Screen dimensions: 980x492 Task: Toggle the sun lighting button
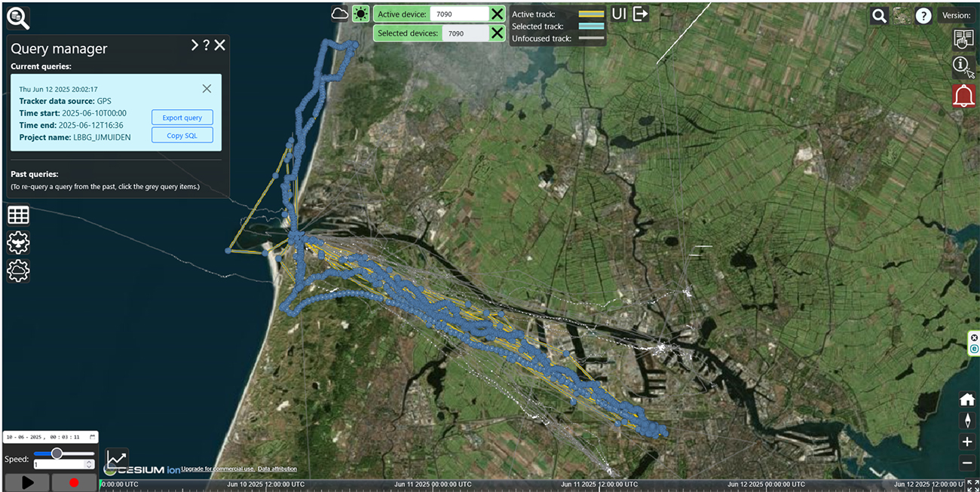point(361,14)
